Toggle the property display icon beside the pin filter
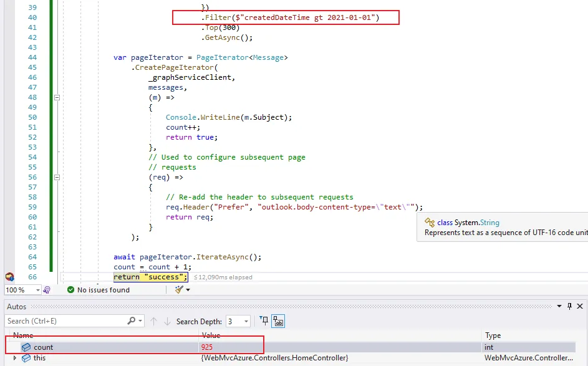 click(x=278, y=321)
